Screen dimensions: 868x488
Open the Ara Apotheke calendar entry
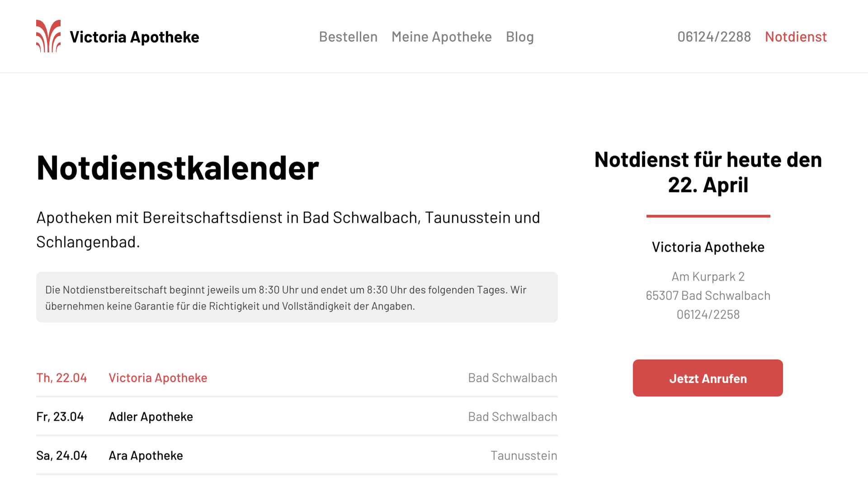click(x=146, y=455)
